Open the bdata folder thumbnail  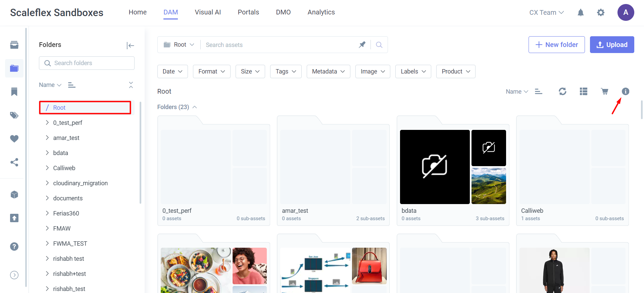[x=453, y=167]
